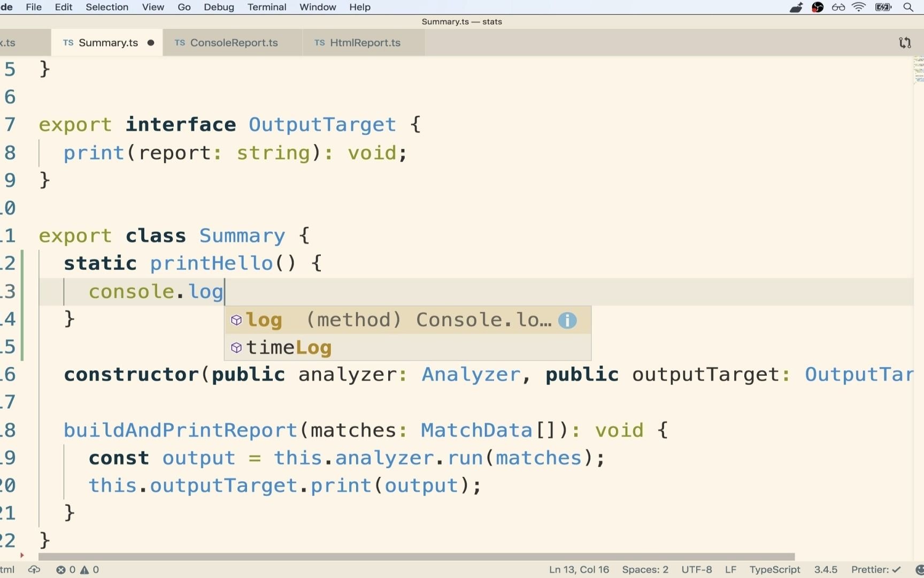Open warnings count in status bar
The width and height of the screenshot is (924, 578).
pyautogui.click(x=89, y=569)
